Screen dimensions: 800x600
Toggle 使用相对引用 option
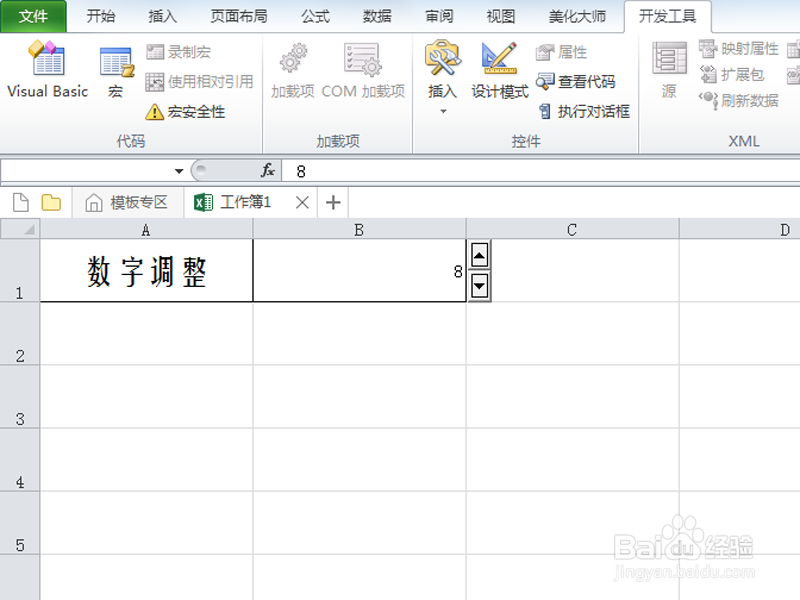point(199,82)
